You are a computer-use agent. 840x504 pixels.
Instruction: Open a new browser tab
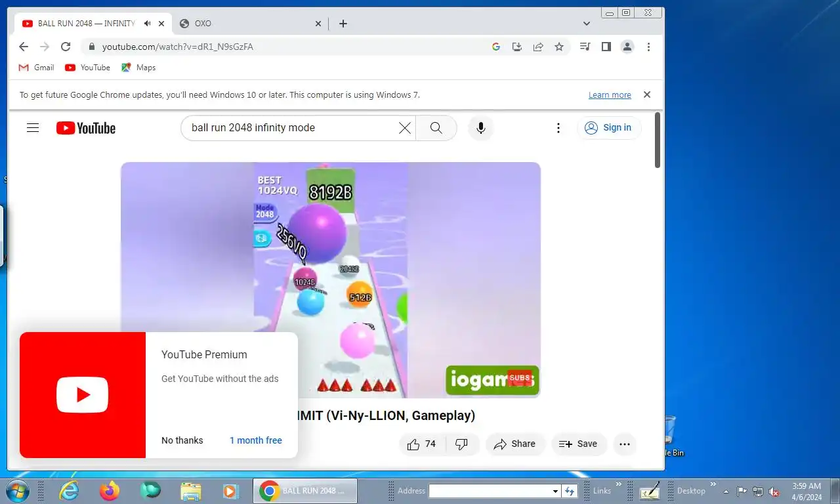point(343,23)
